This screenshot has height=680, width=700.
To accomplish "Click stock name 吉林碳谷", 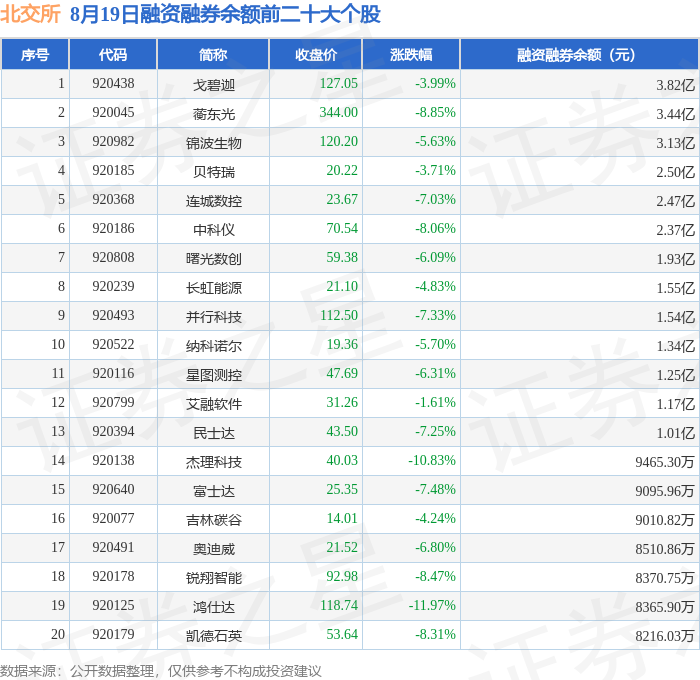I will (214, 520).
